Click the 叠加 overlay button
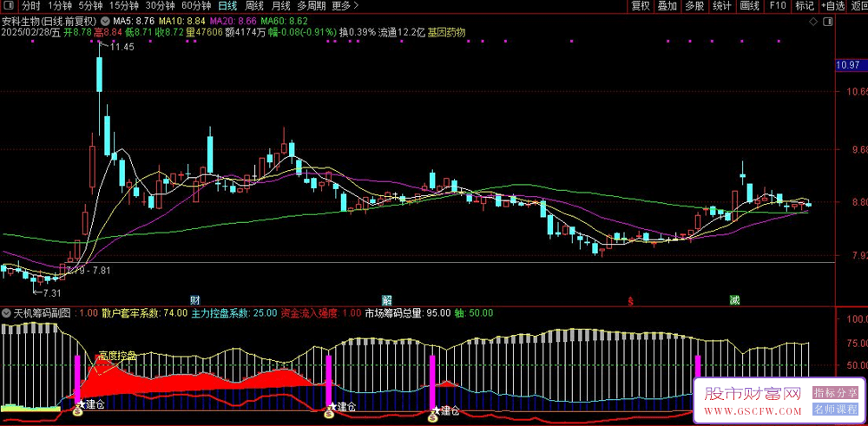 667,6
